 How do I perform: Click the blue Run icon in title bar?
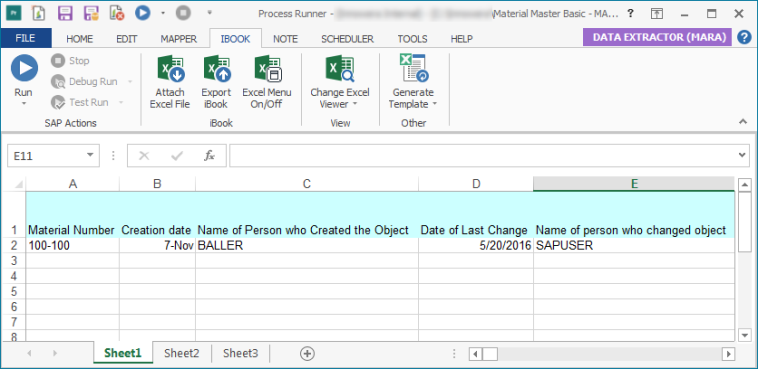[143, 13]
